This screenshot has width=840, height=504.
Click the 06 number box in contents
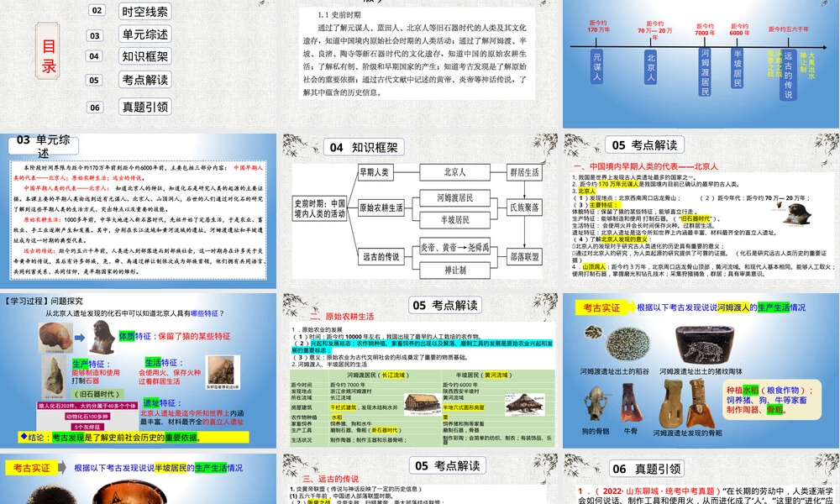coord(95,108)
